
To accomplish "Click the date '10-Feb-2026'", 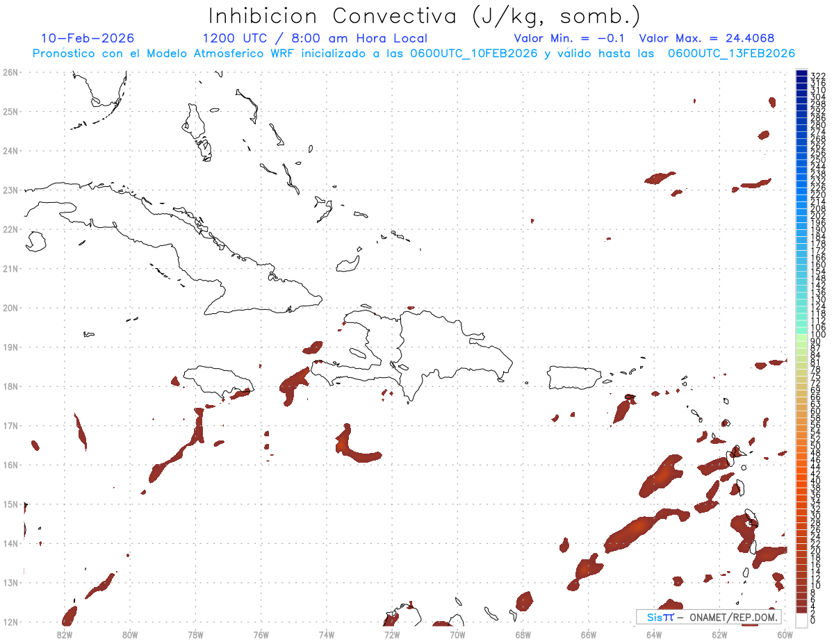I will (88, 38).
